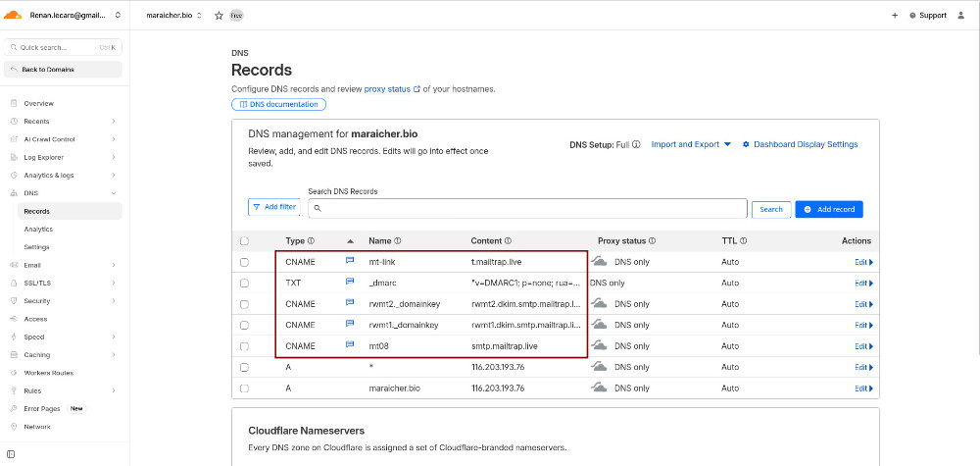Image resolution: width=980 pixels, height=466 pixels.
Task: Check the box for the mt-link record
Action: (244, 262)
